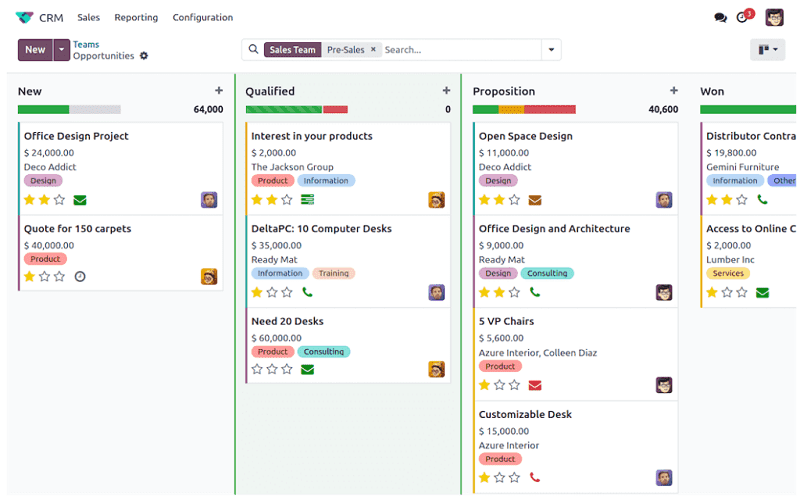Set third star priority on Office Design Project
800x500 pixels.
click(60, 199)
